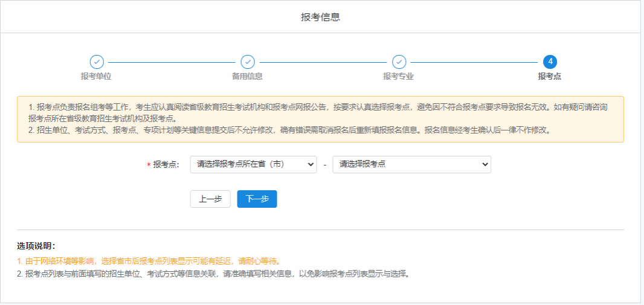The image size is (644, 305).
Task: Go to the 报考专业 step label
Action: [399, 77]
